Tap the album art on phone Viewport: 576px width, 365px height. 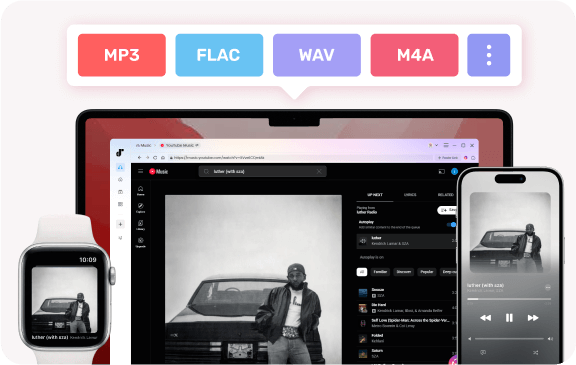coord(510,232)
